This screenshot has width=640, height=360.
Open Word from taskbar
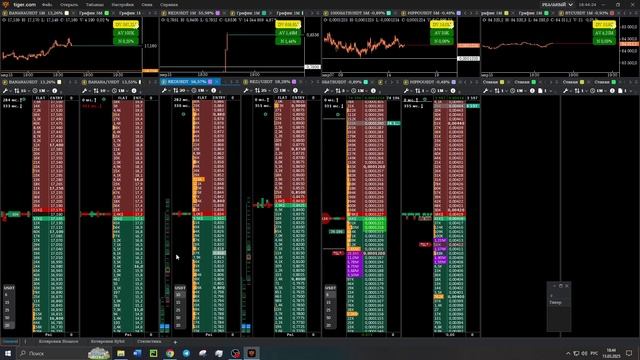click(137, 353)
